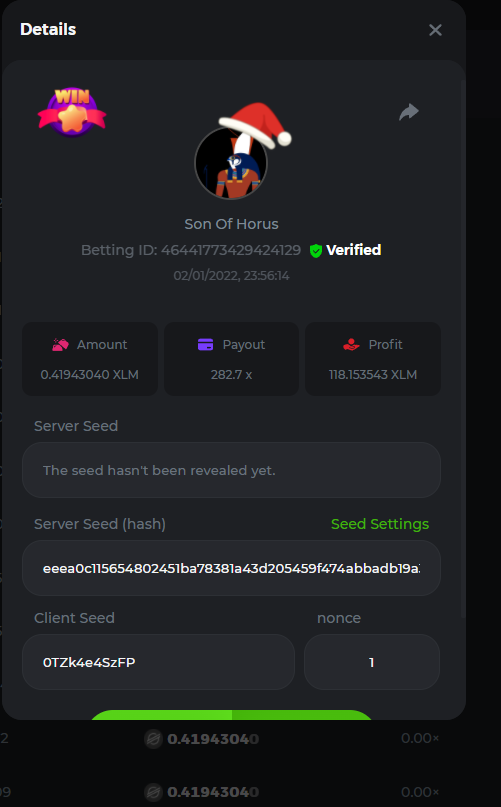
Task: Click the share arrow icon
Action: click(x=409, y=112)
